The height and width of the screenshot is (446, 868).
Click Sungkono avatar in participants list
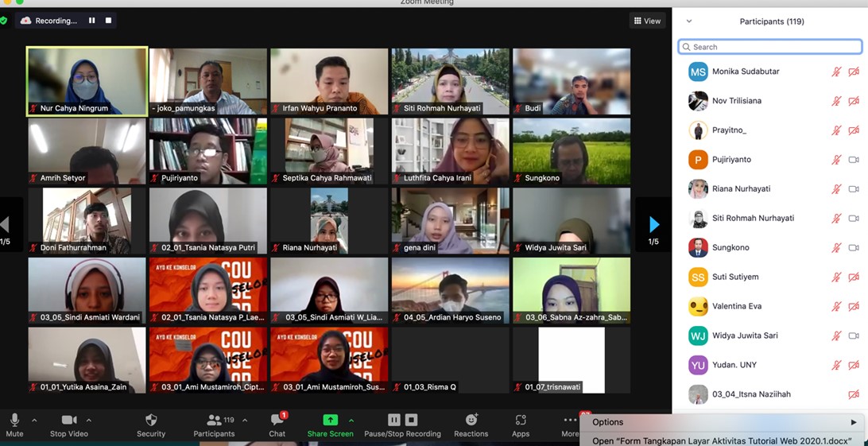click(x=698, y=247)
